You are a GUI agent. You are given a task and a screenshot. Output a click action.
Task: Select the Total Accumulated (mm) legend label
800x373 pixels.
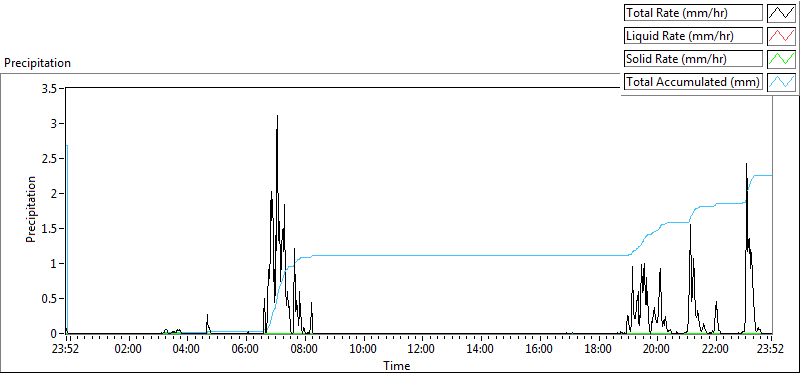click(694, 82)
